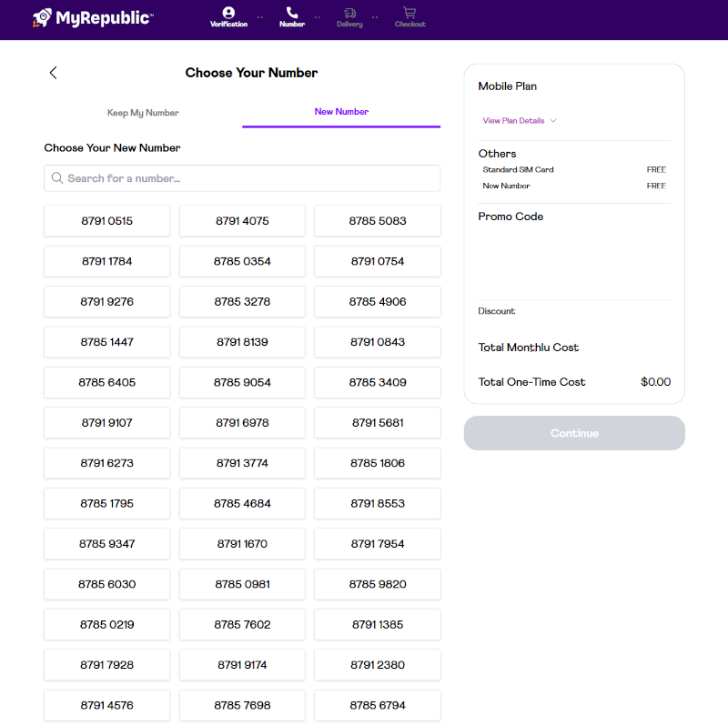
Task: Select the New Number tab
Action: tap(341, 112)
